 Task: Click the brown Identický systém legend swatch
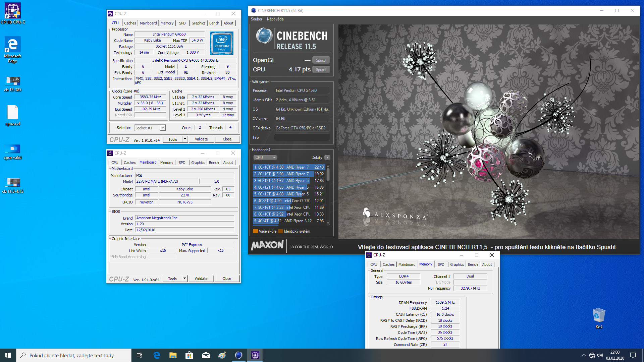coord(280,231)
